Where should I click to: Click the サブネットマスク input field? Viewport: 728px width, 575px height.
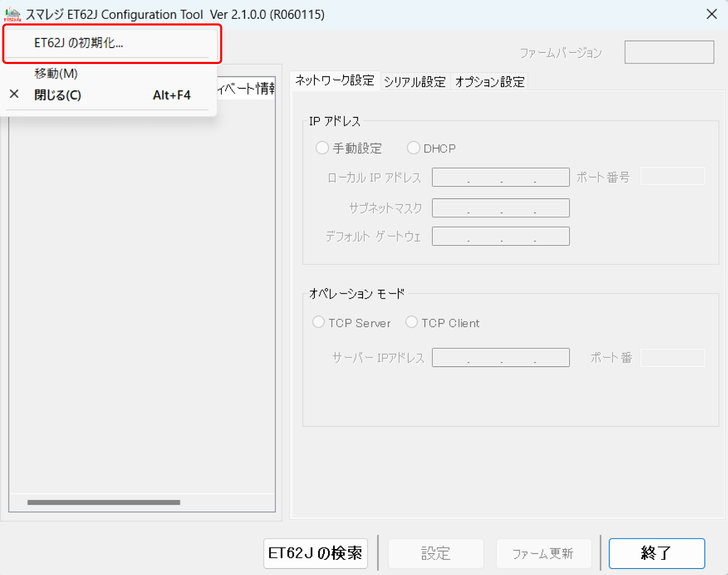[x=500, y=208]
